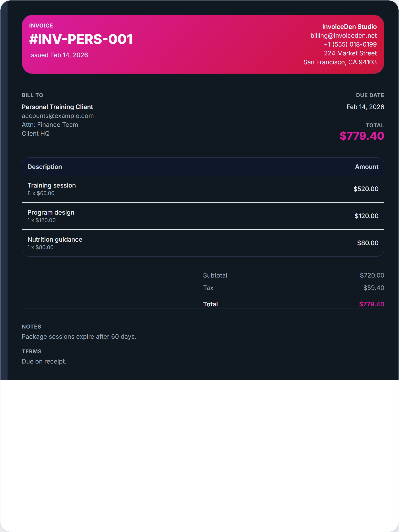Click the Amount column header

366,167
